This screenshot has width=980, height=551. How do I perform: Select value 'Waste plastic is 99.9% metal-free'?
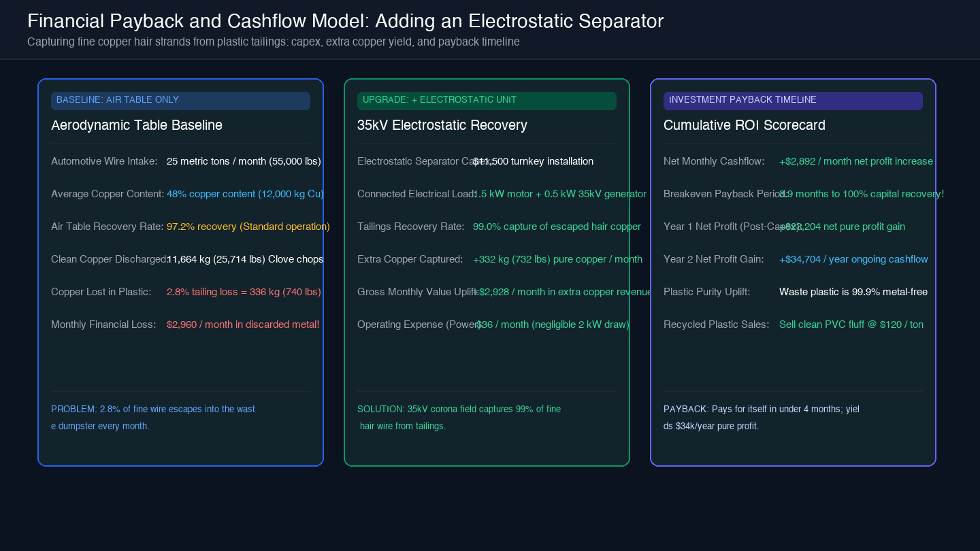pyautogui.click(x=853, y=292)
